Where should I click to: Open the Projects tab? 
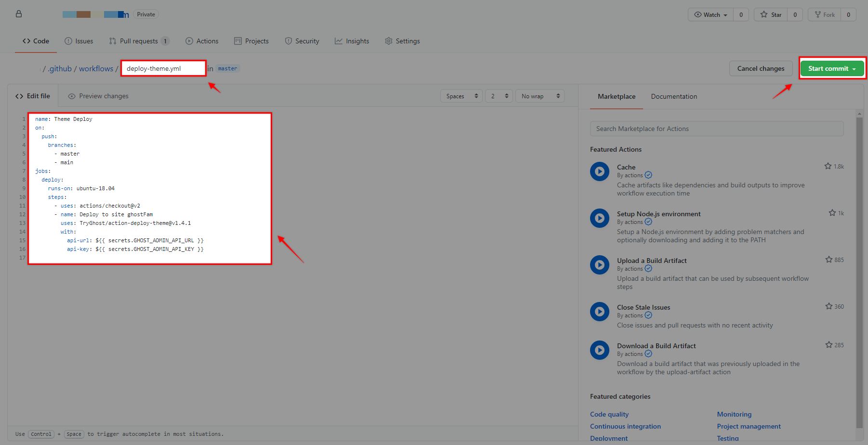pos(251,41)
